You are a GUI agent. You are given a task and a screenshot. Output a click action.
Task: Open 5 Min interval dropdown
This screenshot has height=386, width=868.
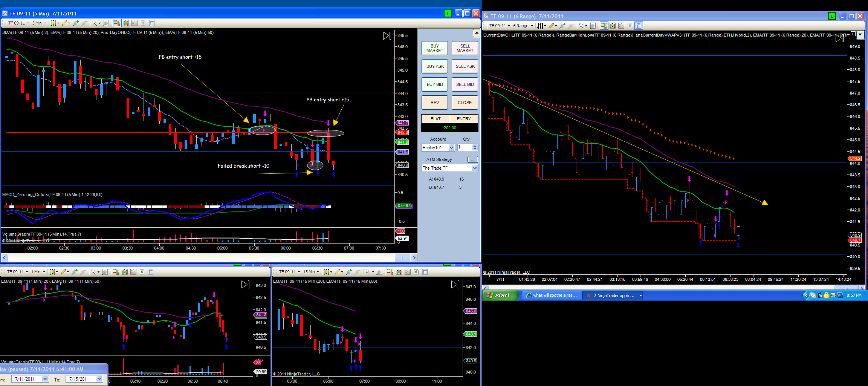click(39, 23)
